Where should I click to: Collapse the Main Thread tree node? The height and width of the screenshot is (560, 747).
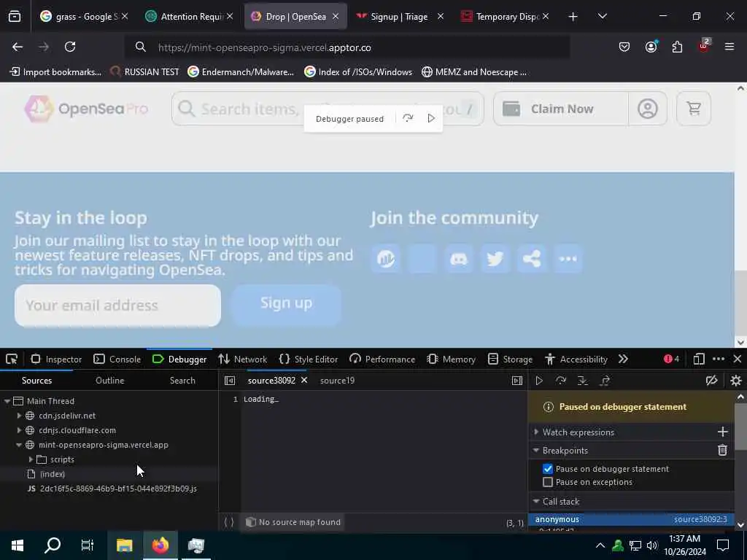coord(7,401)
